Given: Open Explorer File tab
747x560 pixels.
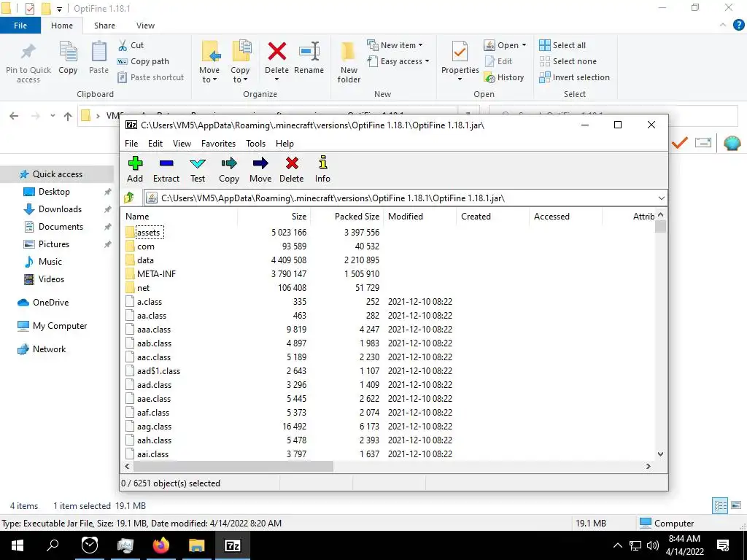Looking at the screenshot, I should tap(20, 26).
